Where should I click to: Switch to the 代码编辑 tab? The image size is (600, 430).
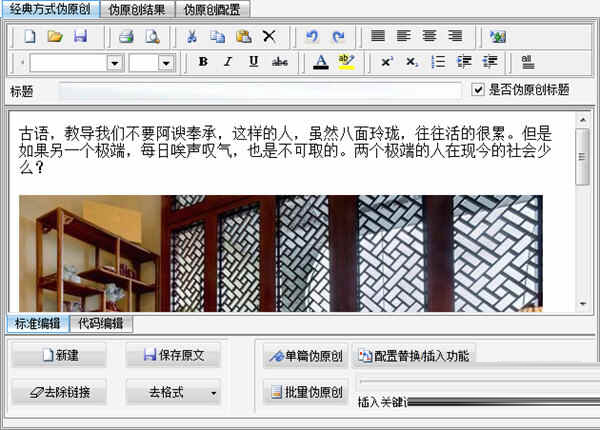click(100, 323)
